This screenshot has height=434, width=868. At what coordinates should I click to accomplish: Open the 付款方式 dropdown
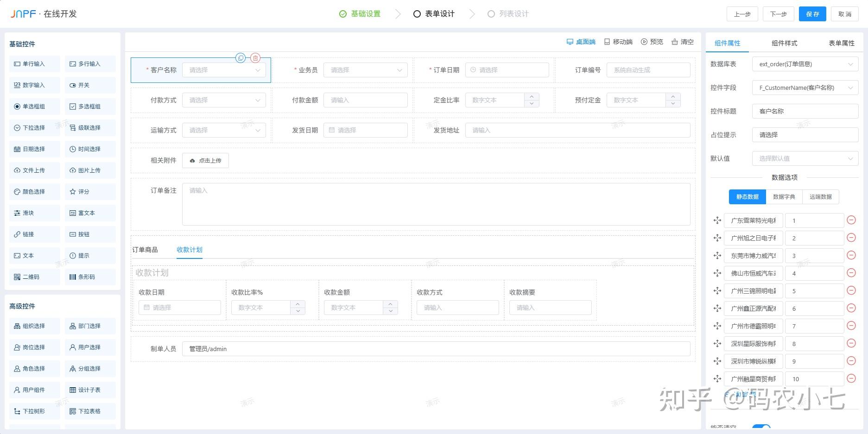pyautogui.click(x=224, y=100)
